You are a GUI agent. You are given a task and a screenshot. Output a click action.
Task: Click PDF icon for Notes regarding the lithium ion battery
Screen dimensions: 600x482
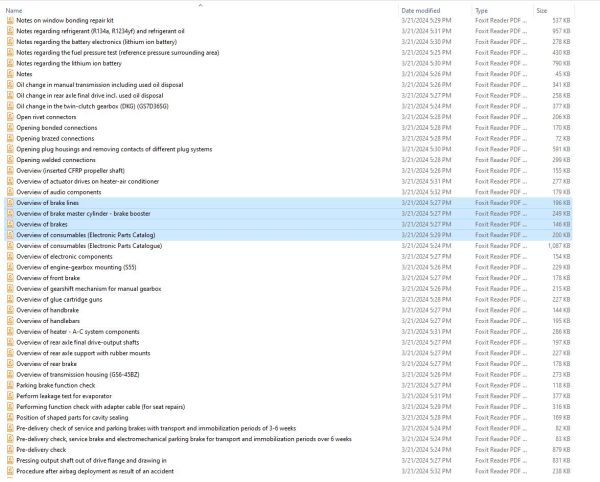[10, 64]
